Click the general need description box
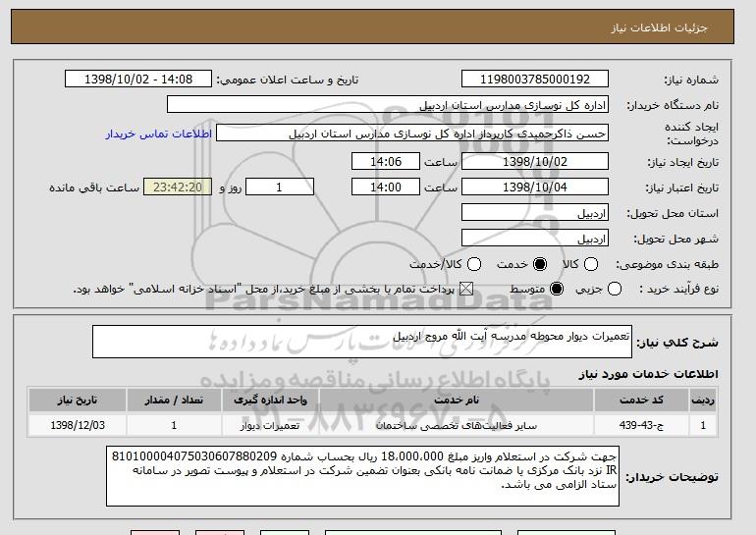 [x=362, y=342]
